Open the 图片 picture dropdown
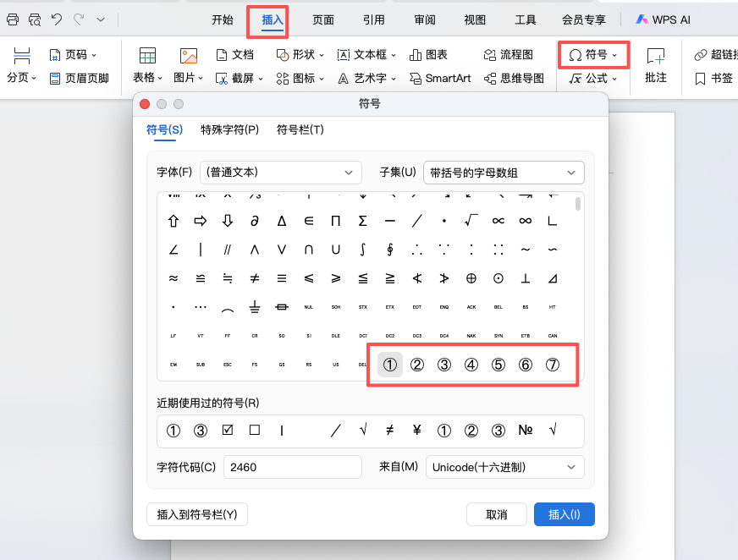The width and height of the screenshot is (738, 560). [x=188, y=65]
